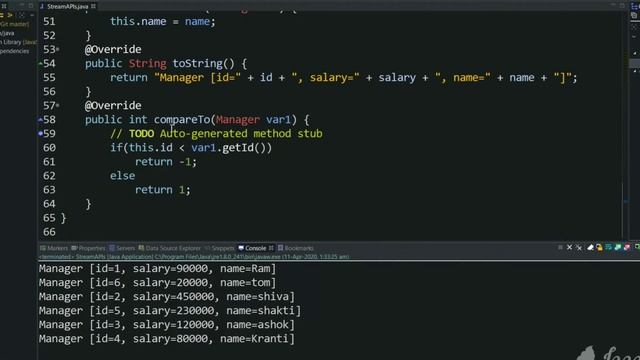This screenshot has width=640, height=360.
Task: Select the Data Source Explorer tab
Action: tap(170, 248)
